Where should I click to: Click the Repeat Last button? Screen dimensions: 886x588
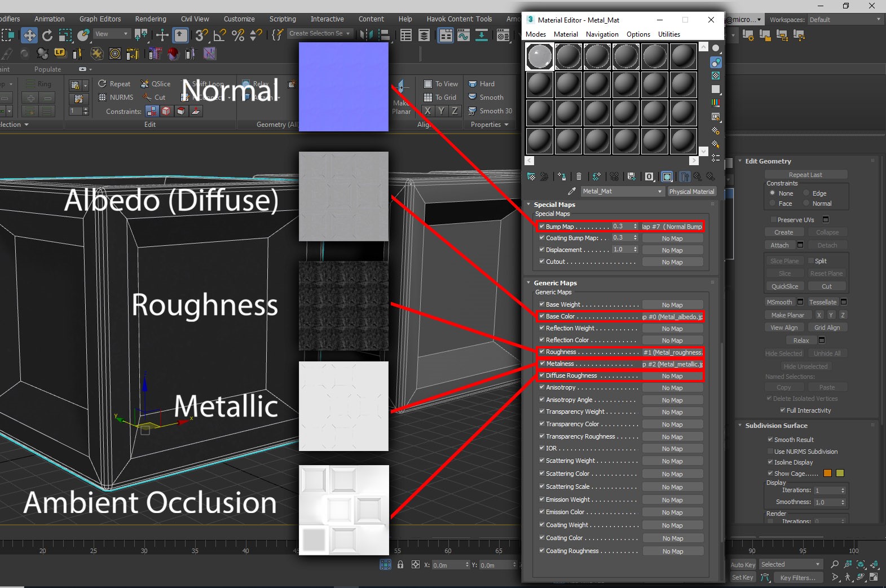click(805, 175)
